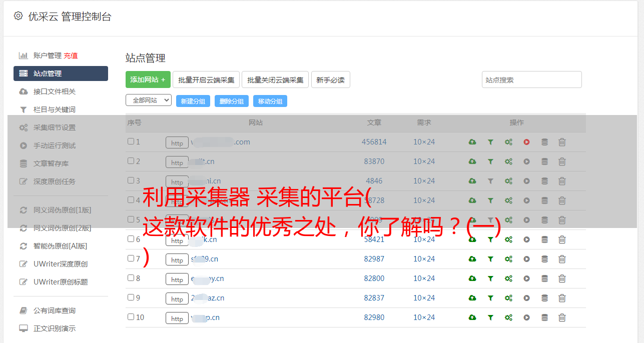Open the 全部网站 group dropdown
This screenshot has width=644, height=343.
point(149,100)
